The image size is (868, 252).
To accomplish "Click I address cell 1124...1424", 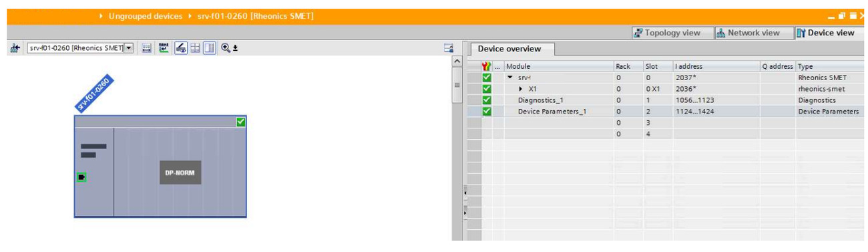I will pyautogui.click(x=716, y=111).
